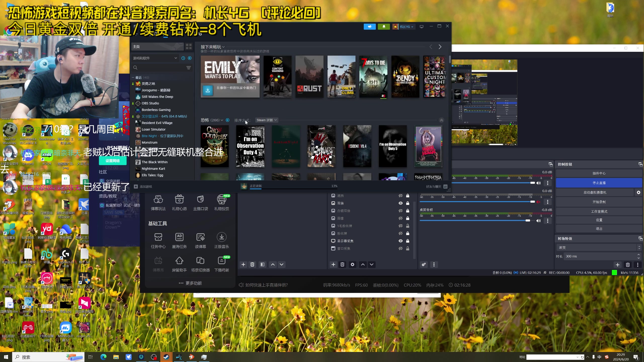This screenshot has width=644, height=362.
Task: Click the filter funnel icon in Steam library search
Action: (188, 67)
